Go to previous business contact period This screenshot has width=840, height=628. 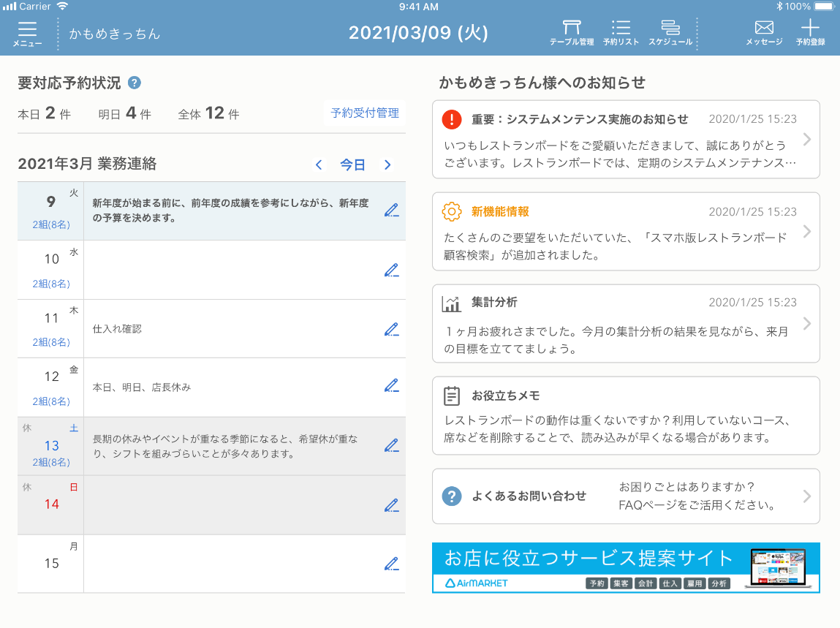(319, 164)
